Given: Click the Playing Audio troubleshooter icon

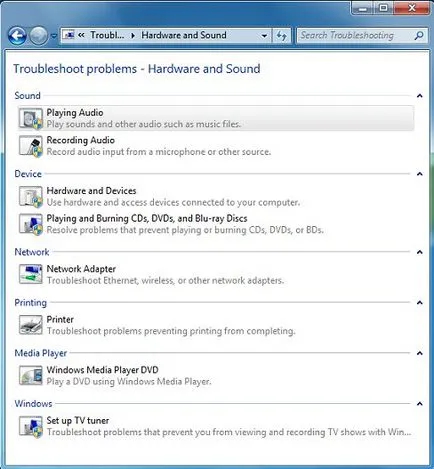Looking at the screenshot, I should [x=31, y=118].
